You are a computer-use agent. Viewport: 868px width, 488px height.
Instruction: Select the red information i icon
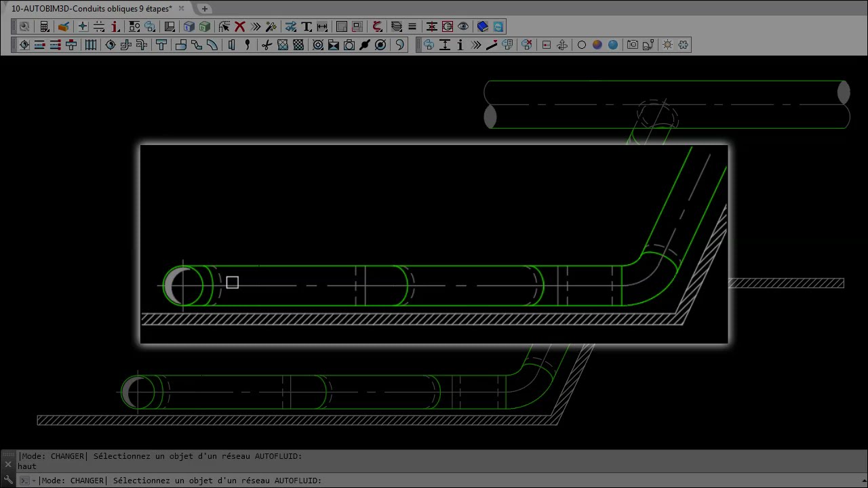tap(115, 27)
